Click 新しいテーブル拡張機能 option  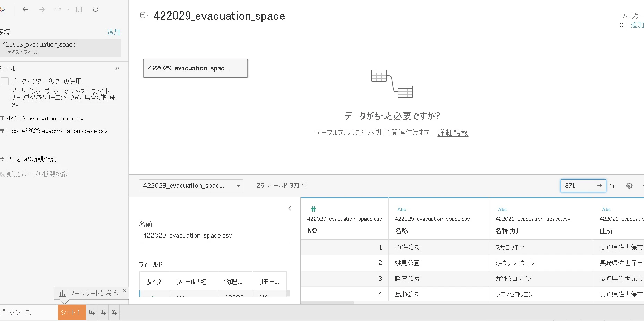[37, 174]
